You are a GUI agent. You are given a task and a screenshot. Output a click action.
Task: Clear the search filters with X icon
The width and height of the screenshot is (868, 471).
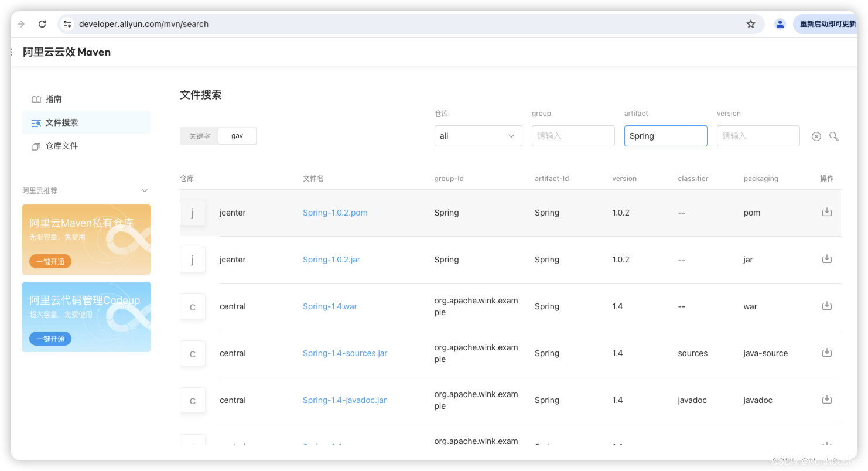click(x=816, y=136)
